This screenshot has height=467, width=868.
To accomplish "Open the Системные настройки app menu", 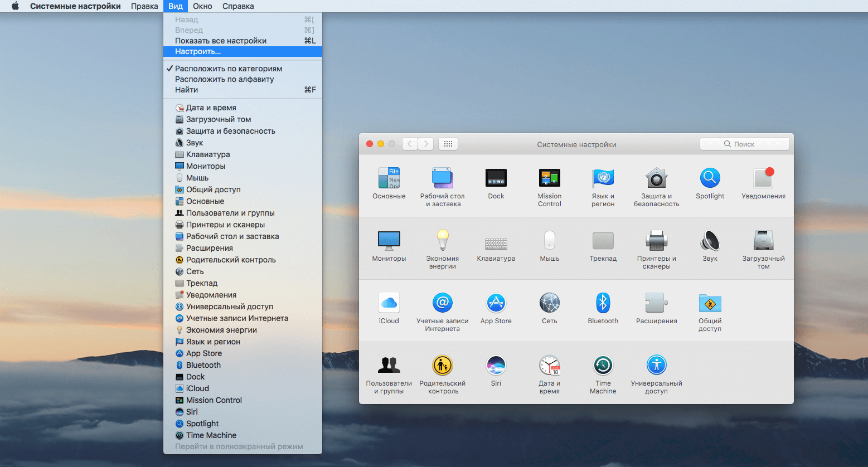I will 75,6.
